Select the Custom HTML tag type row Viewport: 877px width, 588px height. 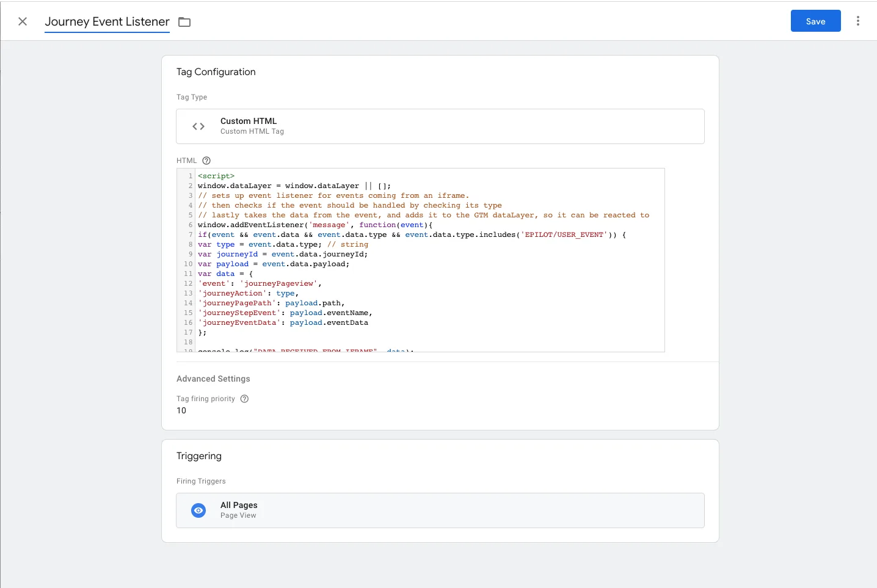440,126
